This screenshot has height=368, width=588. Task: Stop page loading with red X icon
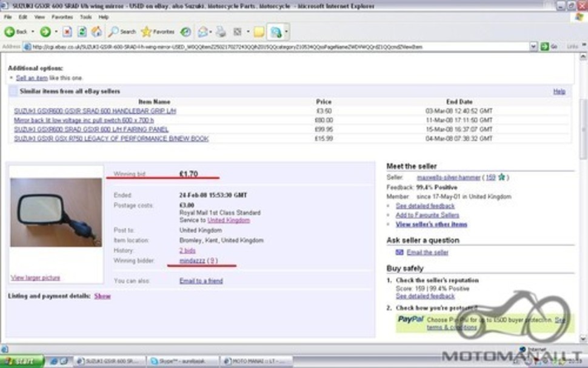(67, 32)
